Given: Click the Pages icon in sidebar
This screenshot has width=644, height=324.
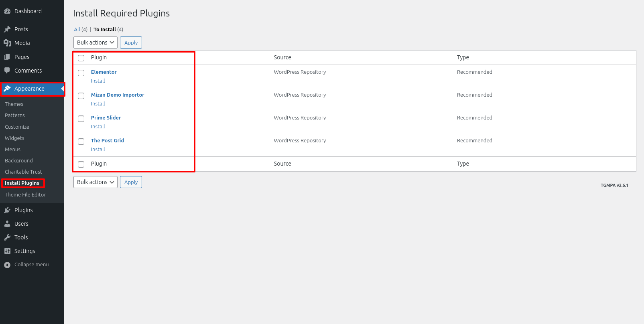Looking at the screenshot, I should pos(7,57).
